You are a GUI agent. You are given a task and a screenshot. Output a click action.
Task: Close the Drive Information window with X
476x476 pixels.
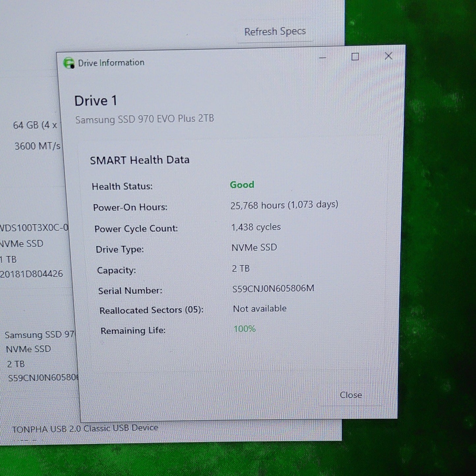pos(388,56)
